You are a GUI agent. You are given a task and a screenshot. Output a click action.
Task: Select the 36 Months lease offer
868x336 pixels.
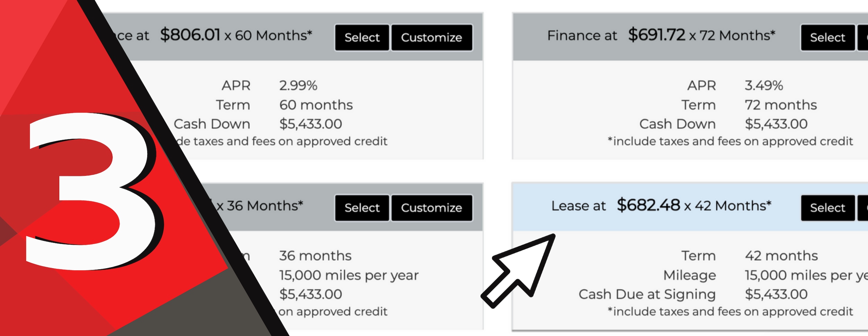pyautogui.click(x=362, y=208)
